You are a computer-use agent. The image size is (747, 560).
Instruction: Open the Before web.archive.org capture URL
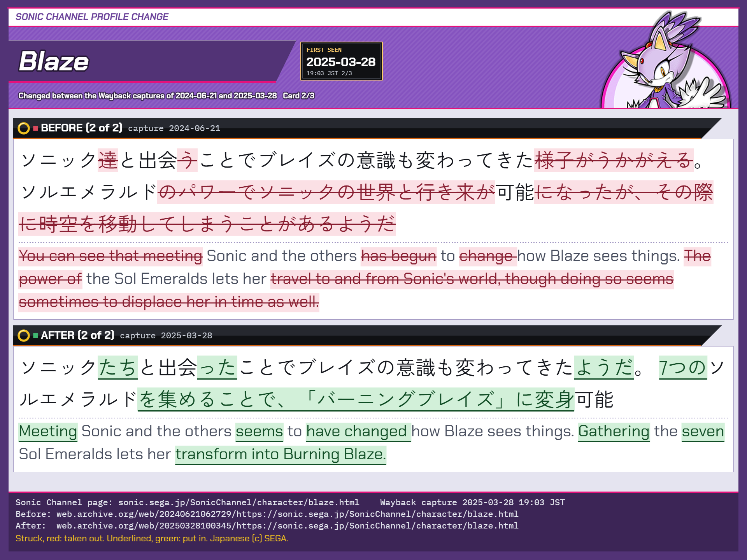[287, 514]
